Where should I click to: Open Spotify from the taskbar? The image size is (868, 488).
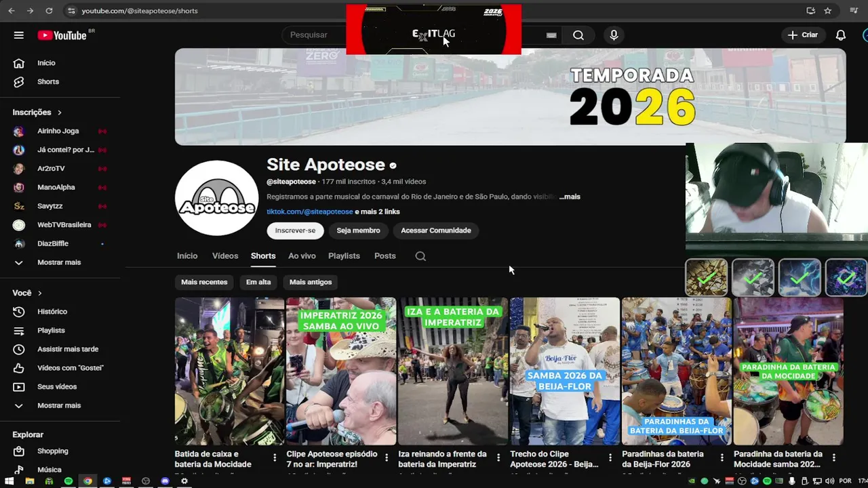pyautogui.click(x=68, y=481)
